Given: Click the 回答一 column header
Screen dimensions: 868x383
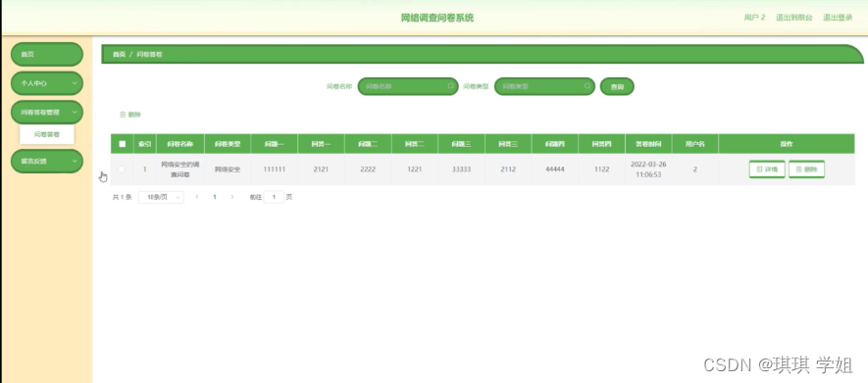Looking at the screenshot, I should point(321,144).
